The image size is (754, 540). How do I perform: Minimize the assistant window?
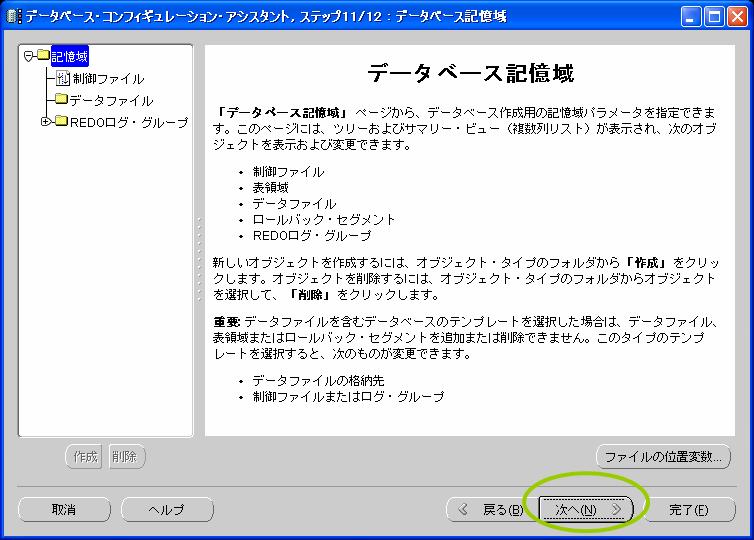click(x=691, y=17)
